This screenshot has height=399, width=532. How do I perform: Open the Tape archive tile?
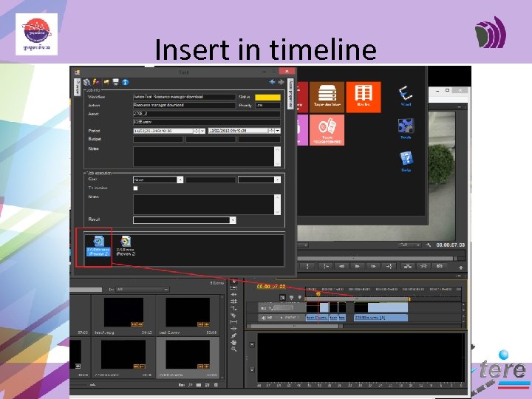(x=327, y=97)
